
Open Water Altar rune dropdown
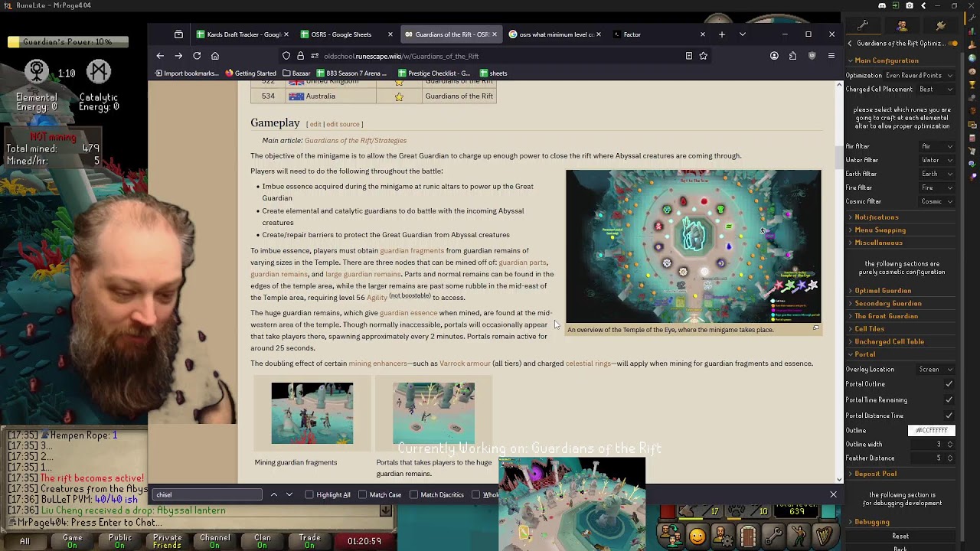point(937,160)
